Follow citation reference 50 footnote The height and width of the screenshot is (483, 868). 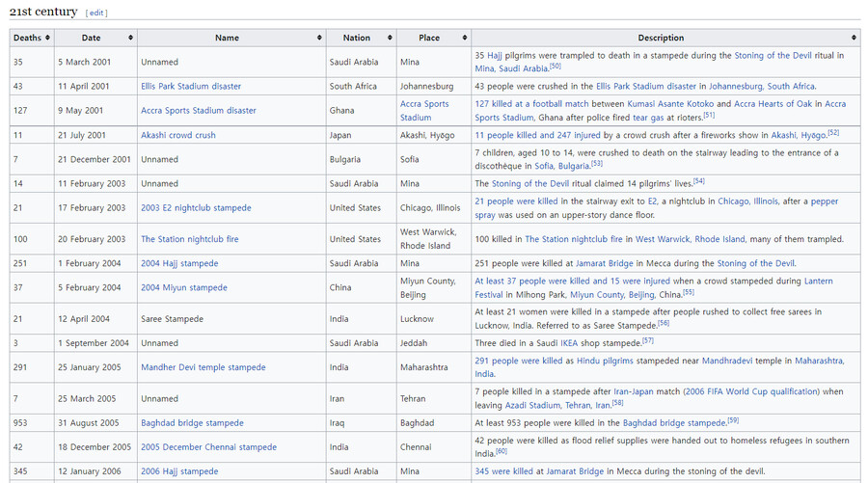coord(556,67)
